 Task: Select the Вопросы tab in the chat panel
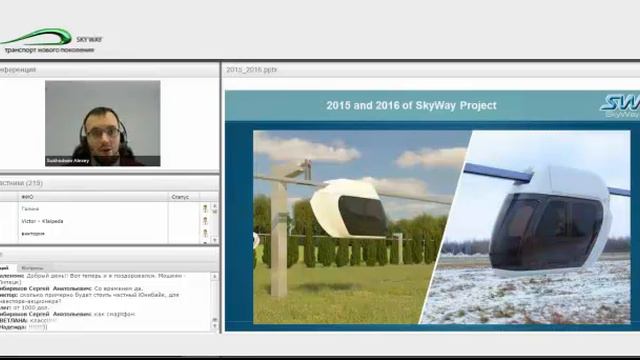pyautogui.click(x=32, y=268)
